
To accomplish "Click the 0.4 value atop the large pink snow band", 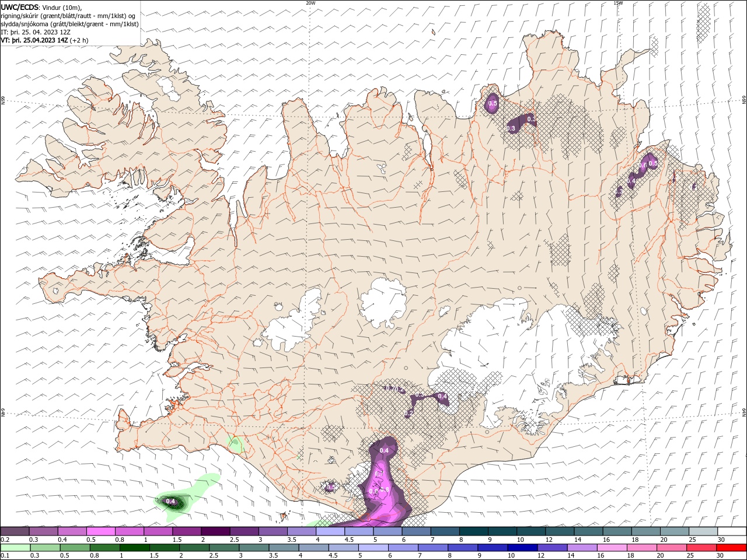I will tap(384, 450).
